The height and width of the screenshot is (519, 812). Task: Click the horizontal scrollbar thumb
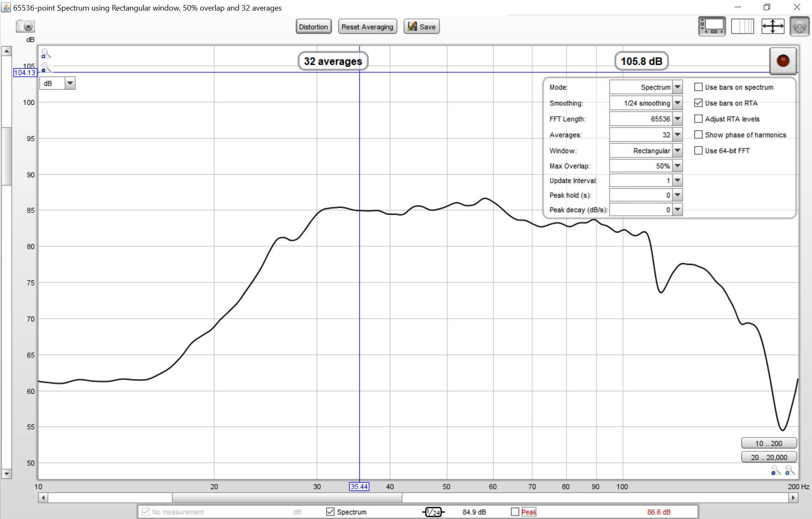[x=287, y=498]
